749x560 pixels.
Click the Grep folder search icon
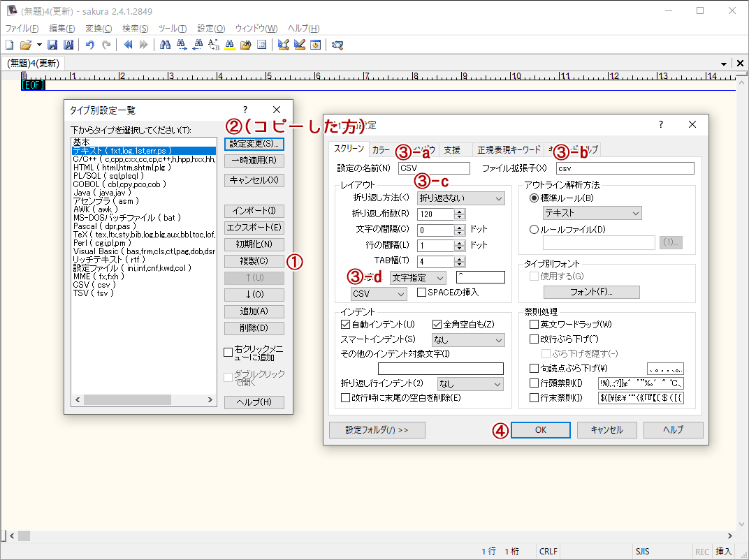tap(245, 45)
